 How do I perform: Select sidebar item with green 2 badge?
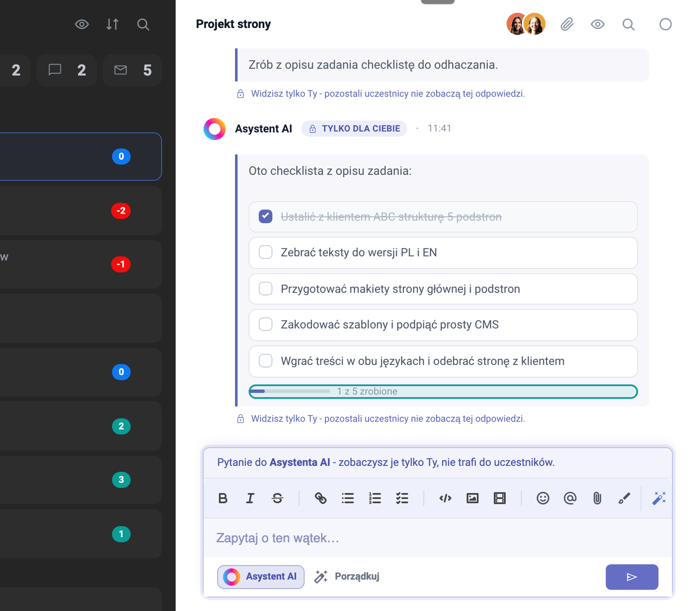(x=80, y=426)
